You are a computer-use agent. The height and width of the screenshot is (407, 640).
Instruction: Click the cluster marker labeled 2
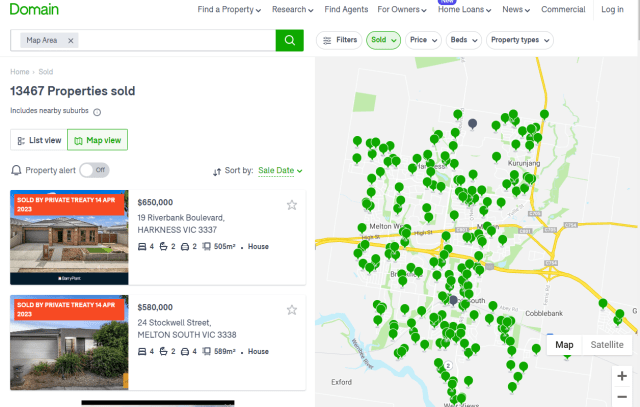tap(448, 365)
